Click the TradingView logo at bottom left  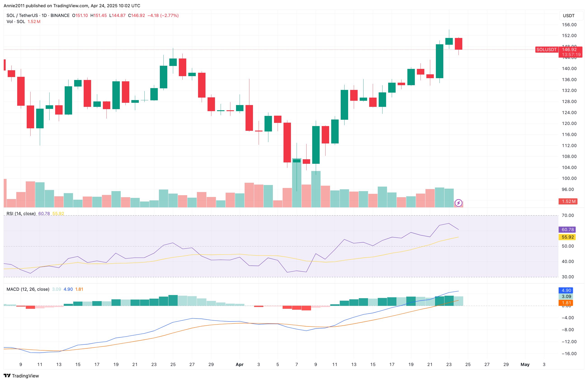[21, 376]
